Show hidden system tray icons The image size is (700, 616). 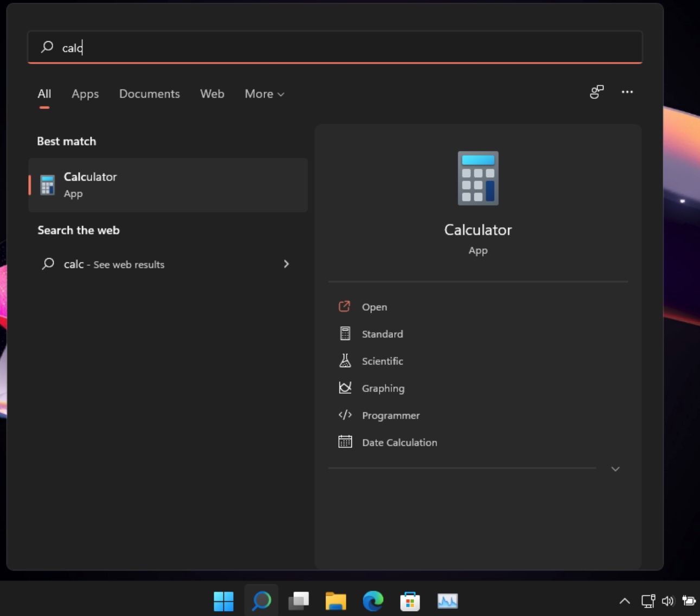(x=625, y=601)
